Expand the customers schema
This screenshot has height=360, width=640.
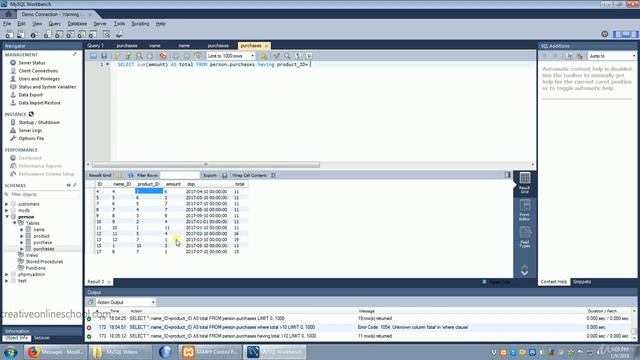(x=7, y=204)
